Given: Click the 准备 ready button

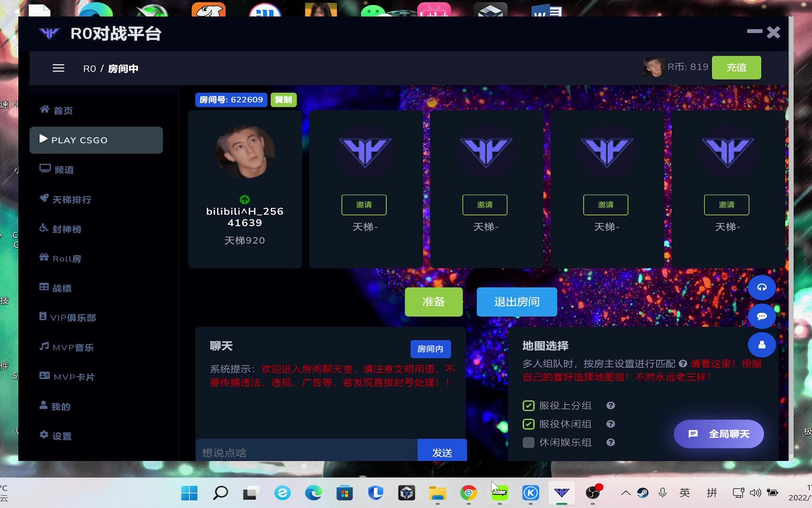Looking at the screenshot, I should coord(433,302).
